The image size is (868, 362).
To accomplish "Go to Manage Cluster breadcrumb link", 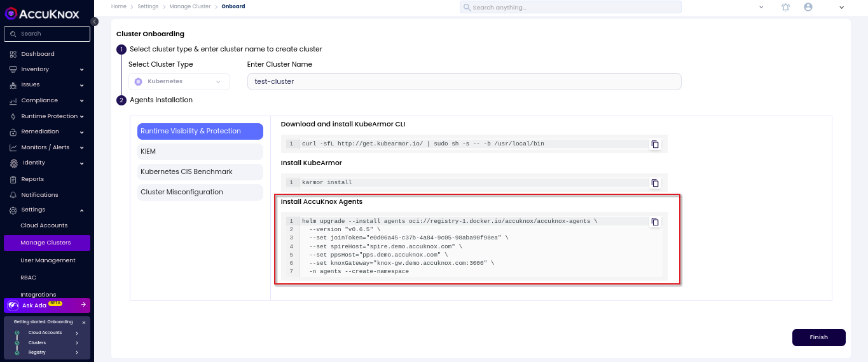I will (x=190, y=6).
